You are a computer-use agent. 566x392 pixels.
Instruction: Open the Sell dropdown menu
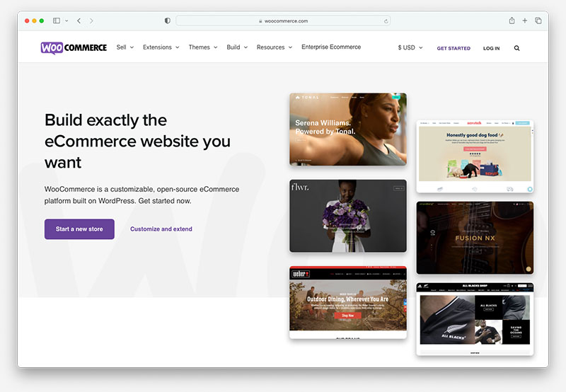pos(125,47)
